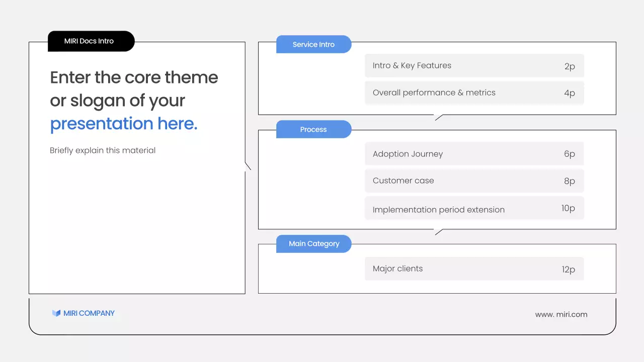Click the 10p page number
This screenshot has height=362, width=644.
coord(568,208)
